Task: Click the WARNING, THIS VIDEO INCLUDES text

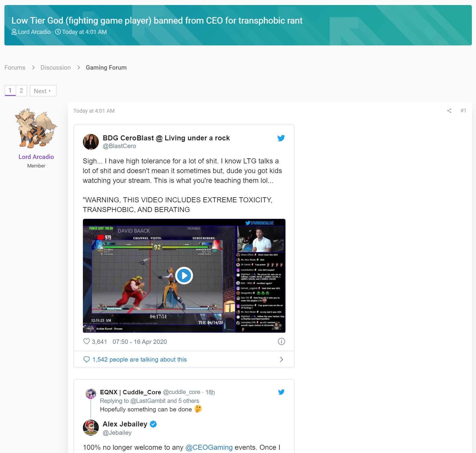Action: [178, 205]
